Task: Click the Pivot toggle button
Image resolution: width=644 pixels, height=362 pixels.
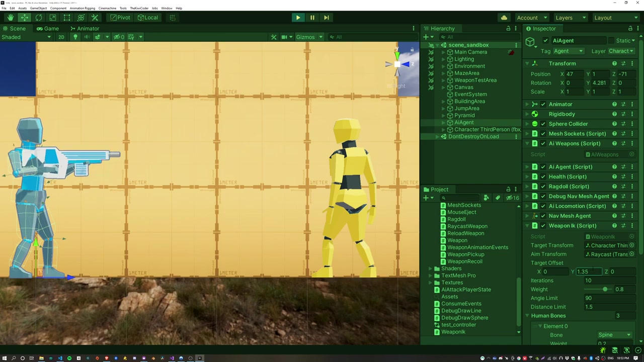Action: [120, 18]
